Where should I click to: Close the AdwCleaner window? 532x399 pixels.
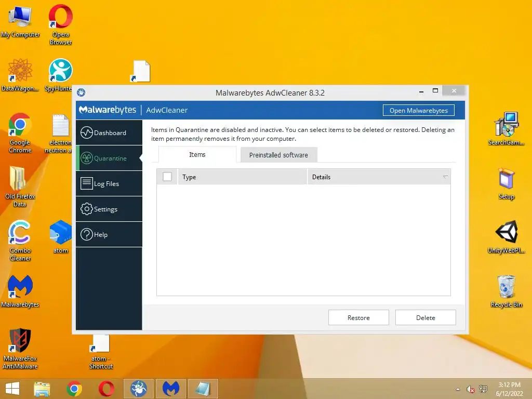click(454, 90)
